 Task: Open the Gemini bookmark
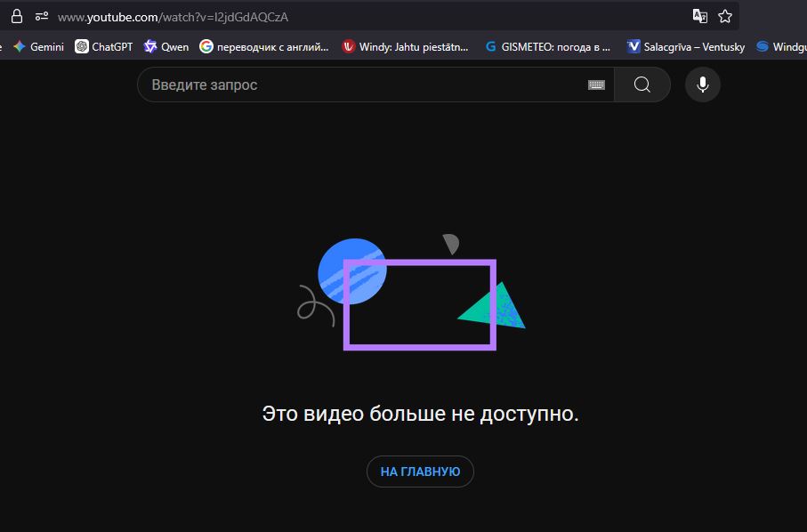(38, 47)
